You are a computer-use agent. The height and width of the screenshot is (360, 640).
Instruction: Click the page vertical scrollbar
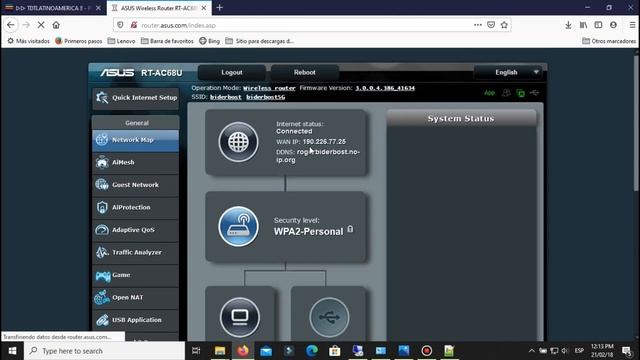click(636, 122)
